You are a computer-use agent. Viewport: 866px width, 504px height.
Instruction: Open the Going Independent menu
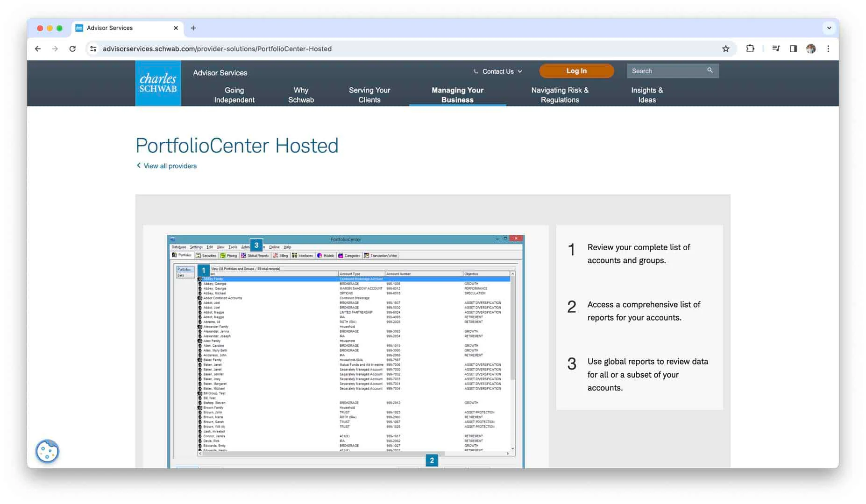pos(234,95)
